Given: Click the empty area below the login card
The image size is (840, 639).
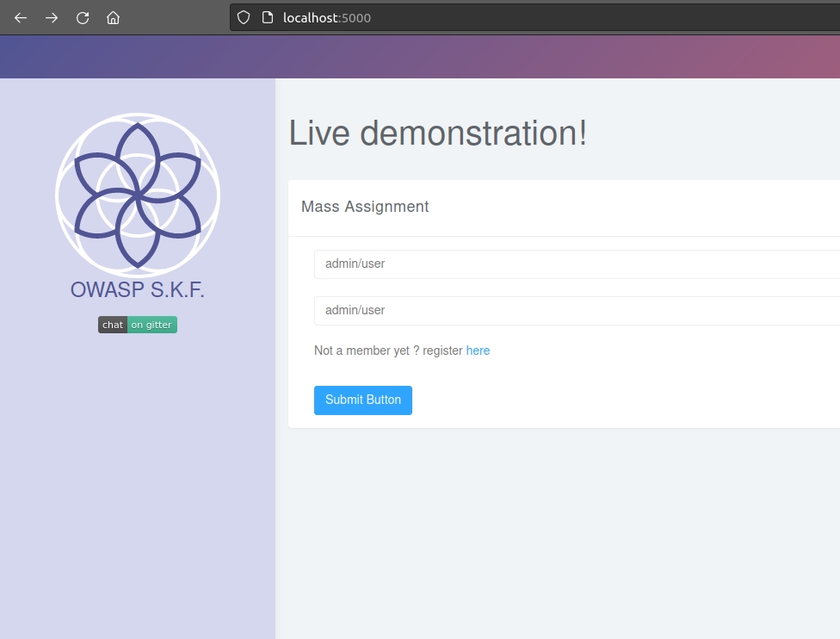Looking at the screenshot, I should pos(558,534).
